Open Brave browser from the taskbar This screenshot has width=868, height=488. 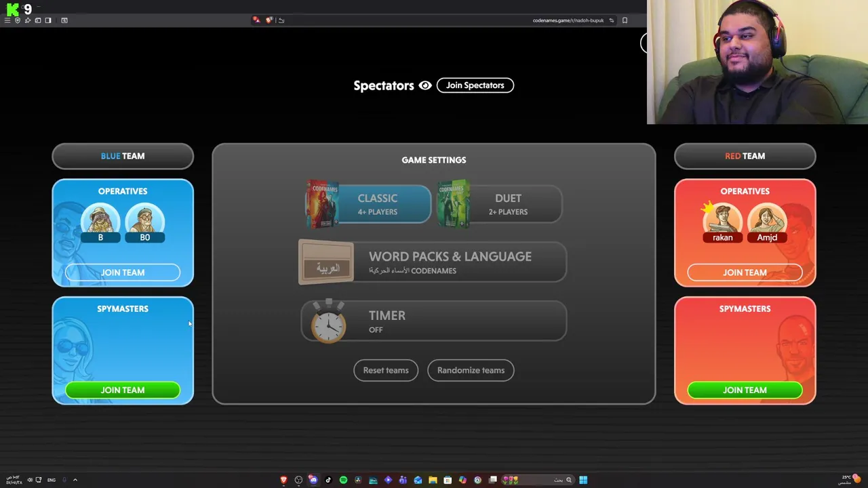pyautogui.click(x=283, y=480)
